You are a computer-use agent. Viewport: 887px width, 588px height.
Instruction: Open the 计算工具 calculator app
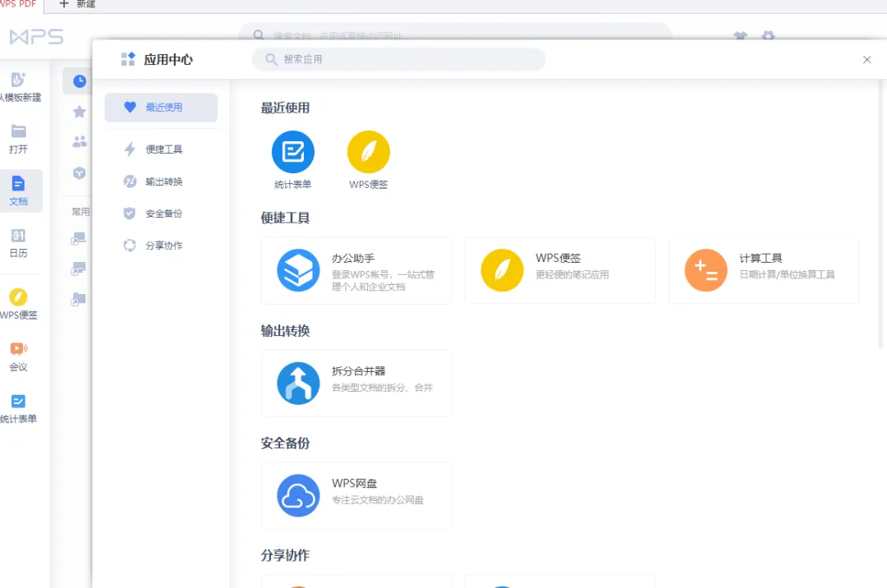click(764, 270)
